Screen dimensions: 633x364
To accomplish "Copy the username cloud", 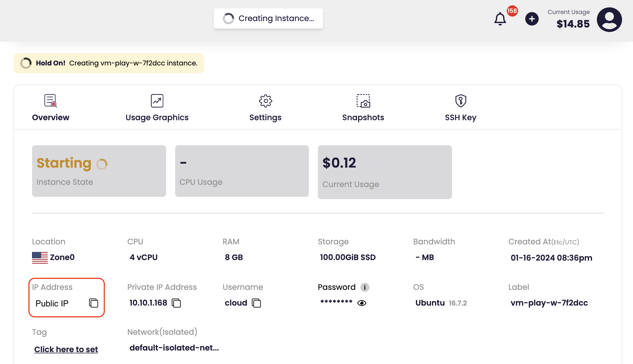I will pyautogui.click(x=256, y=303).
